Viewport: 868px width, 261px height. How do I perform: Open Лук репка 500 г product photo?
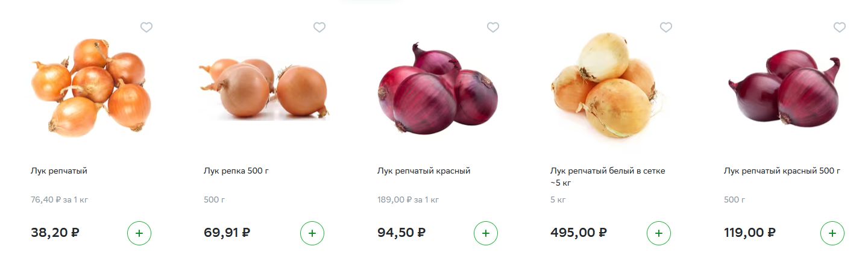(x=264, y=89)
